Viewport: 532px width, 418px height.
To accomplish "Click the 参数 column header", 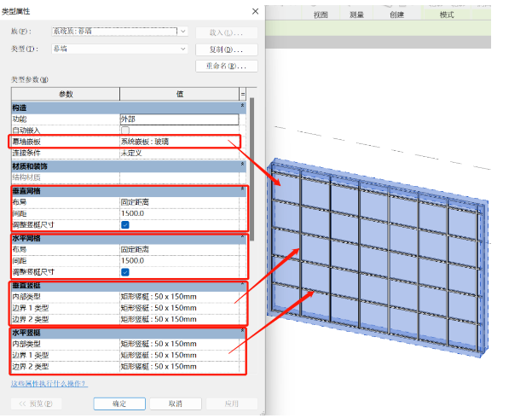I will click(x=66, y=94).
